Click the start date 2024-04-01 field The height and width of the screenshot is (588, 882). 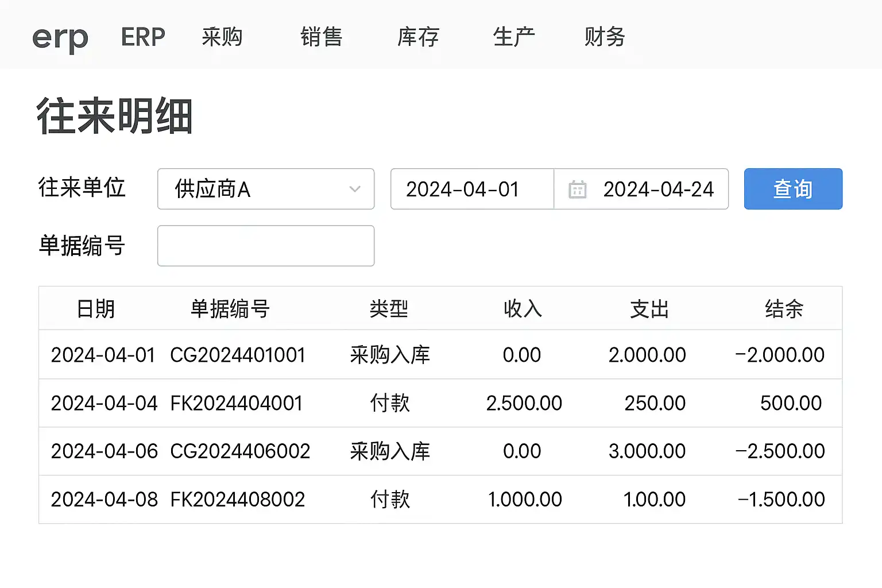[463, 189]
